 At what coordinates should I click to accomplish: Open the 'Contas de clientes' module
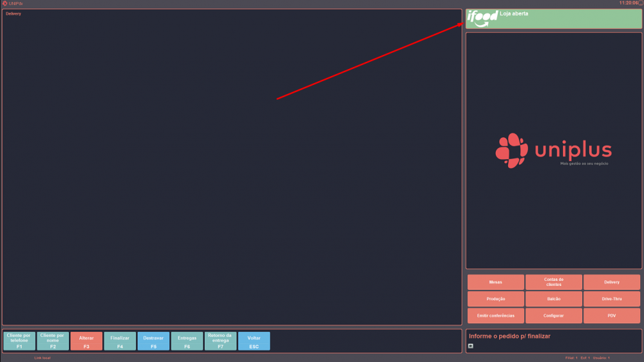[x=553, y=282]
